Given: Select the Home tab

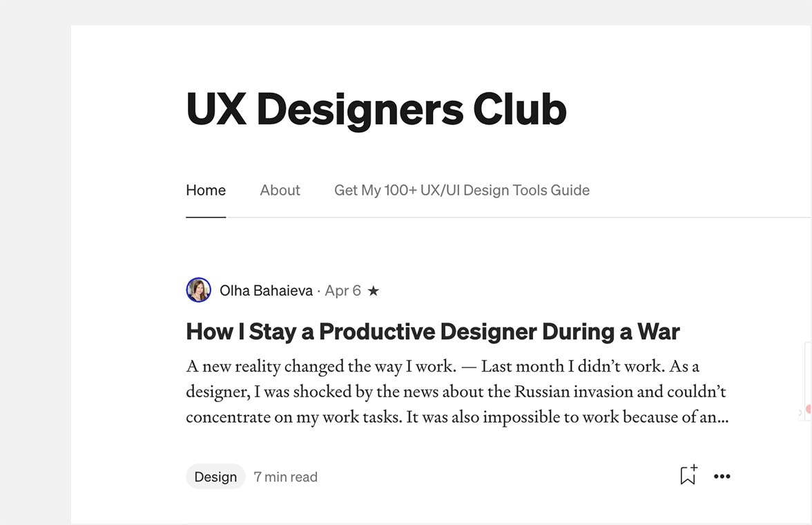Looking at the screenshot, I should pos(205,190).
